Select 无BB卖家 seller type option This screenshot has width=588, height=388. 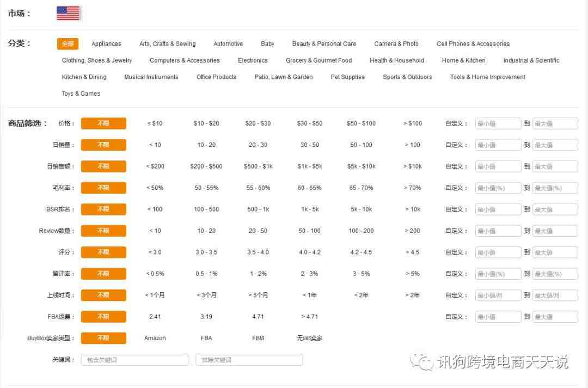[x=309, y=338]
